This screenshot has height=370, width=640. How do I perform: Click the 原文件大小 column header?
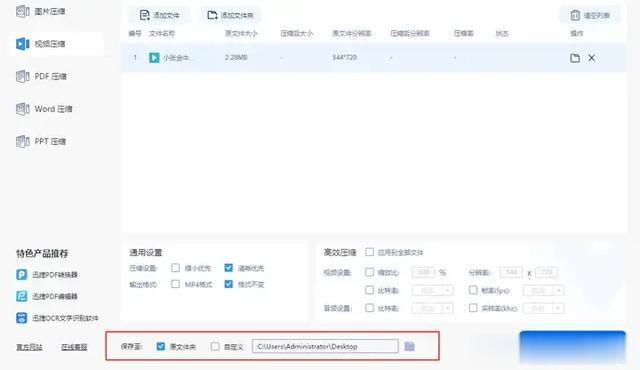click(x=241, y=33)
